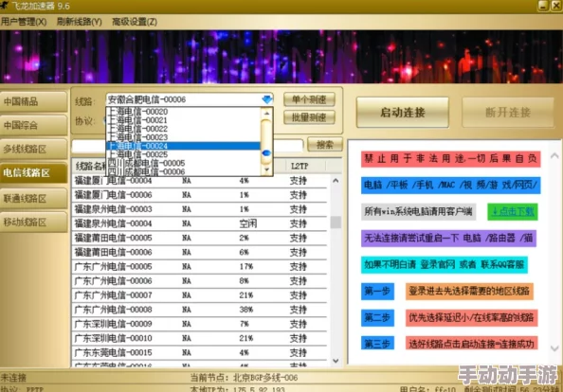563x392 pixels.
Task: Click the red 禁止用于非法用途 notice
Action: (x=450, y=158)
